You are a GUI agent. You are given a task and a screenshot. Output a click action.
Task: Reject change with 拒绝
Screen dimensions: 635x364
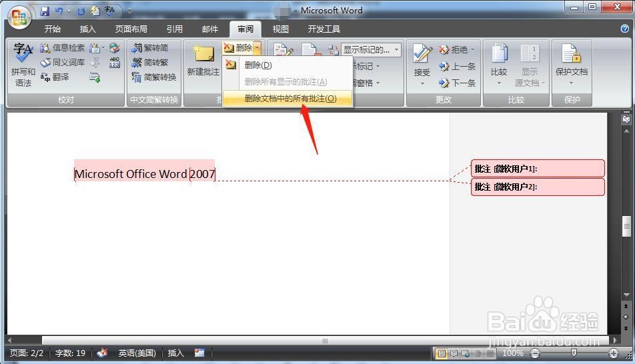(453, 50)
